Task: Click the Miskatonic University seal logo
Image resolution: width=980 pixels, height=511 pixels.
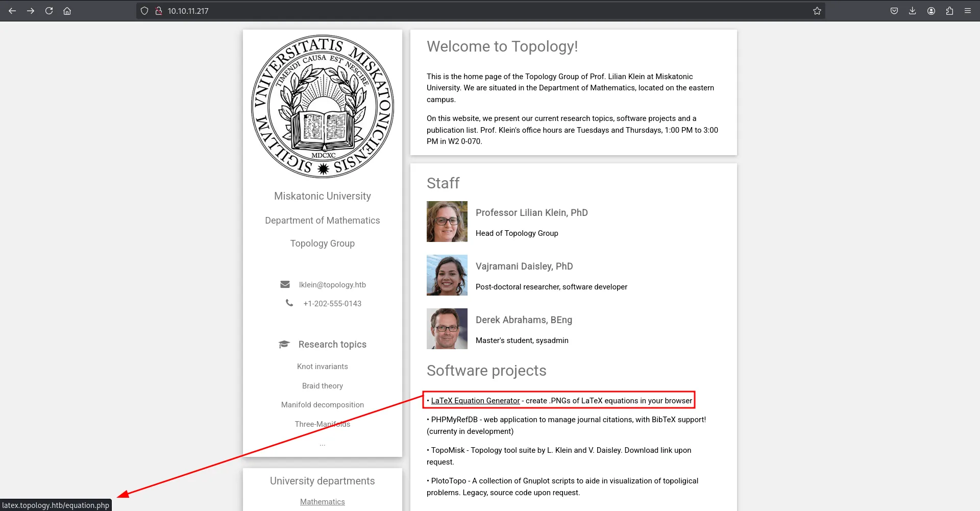Action: pyautogui.click(x=323, y=106)
